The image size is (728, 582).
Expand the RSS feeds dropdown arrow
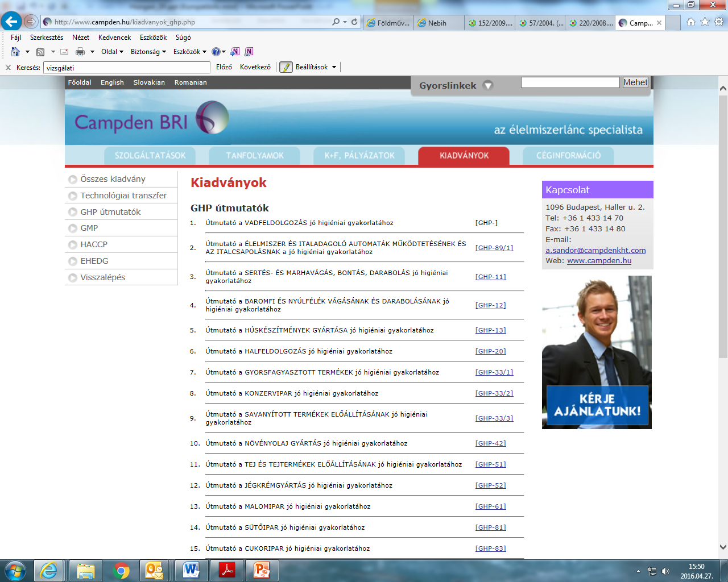tap(53, 52)
